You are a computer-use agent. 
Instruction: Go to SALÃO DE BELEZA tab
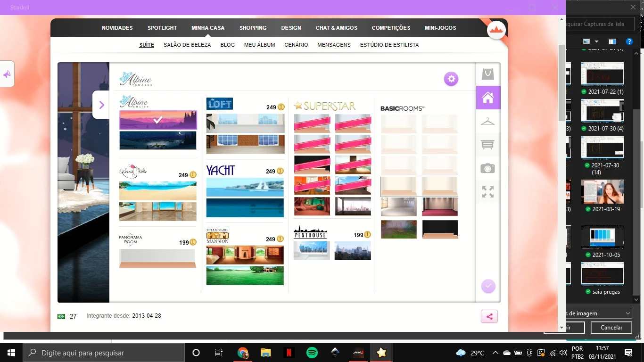pyautogui.click(x=187, y=45)
